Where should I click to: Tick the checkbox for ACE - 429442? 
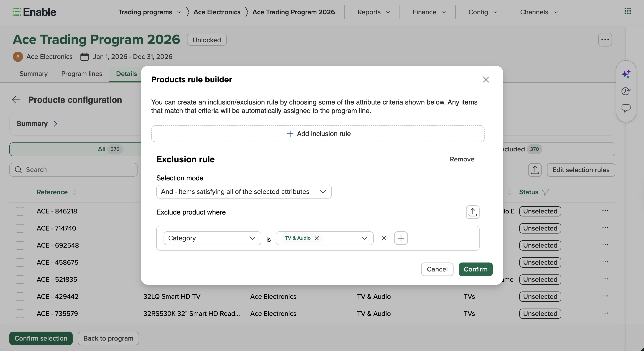20,297
